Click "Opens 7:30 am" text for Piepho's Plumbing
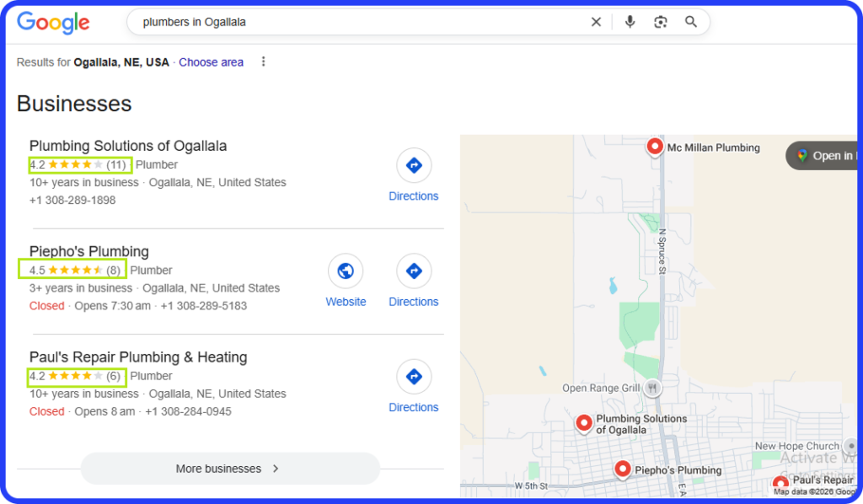863x504 pixels. click(x=112, y=306)
